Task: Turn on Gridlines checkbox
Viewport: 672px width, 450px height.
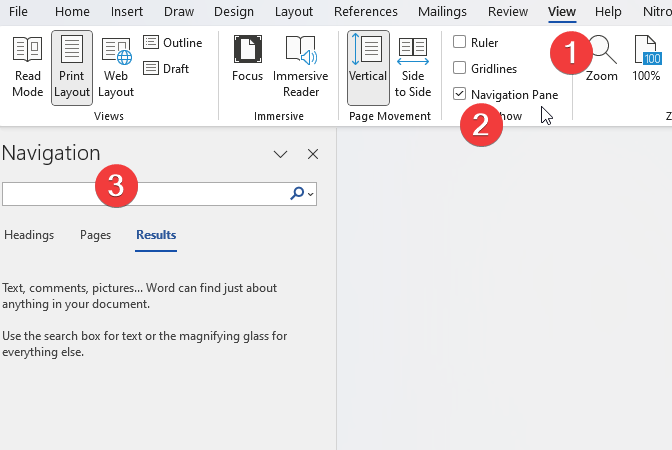Action: tap(459, 68)
